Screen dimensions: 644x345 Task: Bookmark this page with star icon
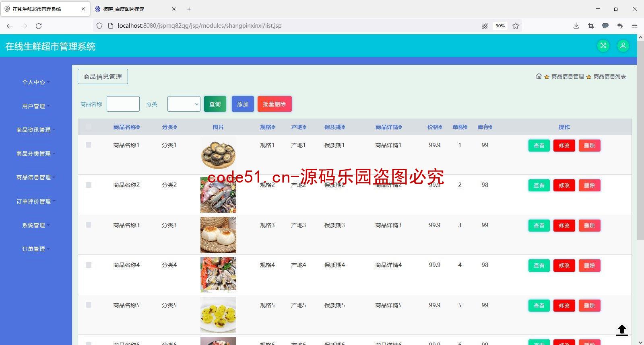[x=516, y=26]
